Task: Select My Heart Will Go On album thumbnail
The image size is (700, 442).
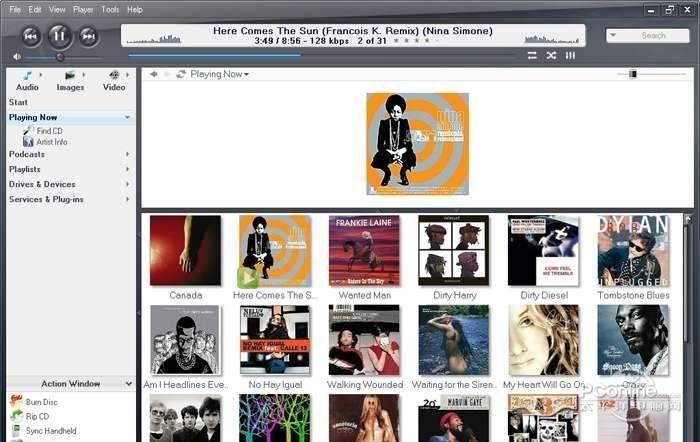Action: point(543,340)
